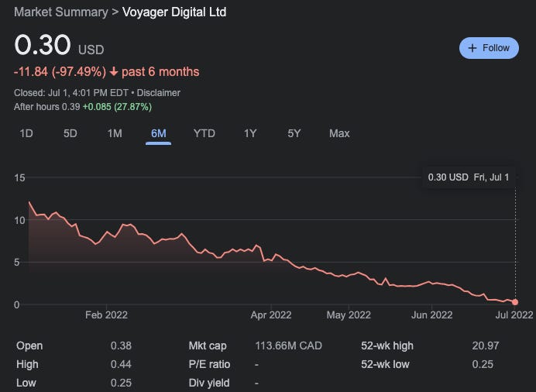The width and height of the screenshot is (536, 392).
Task: Click the High value 0.44
Action: (121, 364)
